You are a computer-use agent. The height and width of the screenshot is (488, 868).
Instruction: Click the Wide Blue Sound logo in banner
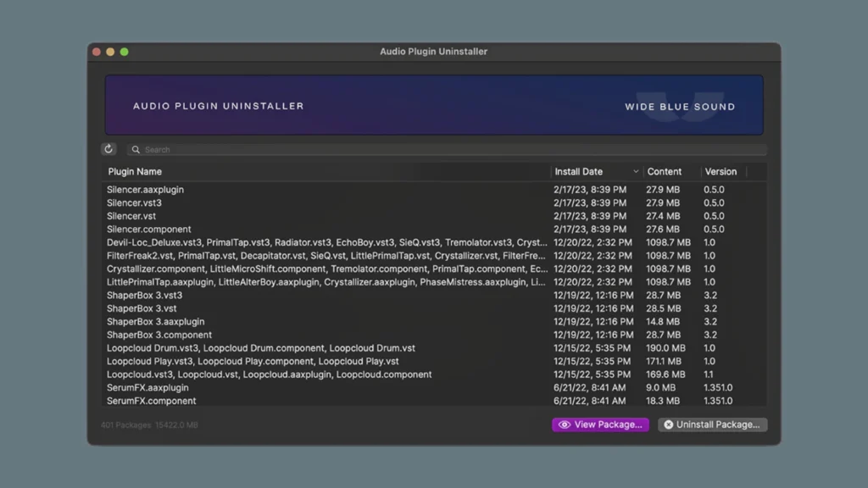pos(680,107)
